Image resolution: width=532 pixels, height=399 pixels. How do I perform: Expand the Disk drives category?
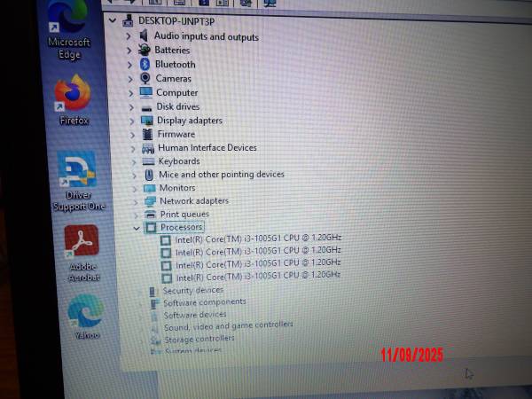[130, 106]
